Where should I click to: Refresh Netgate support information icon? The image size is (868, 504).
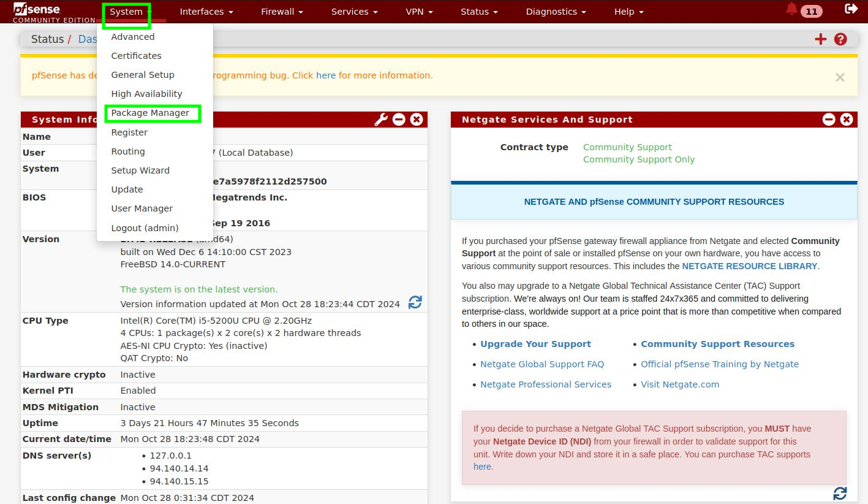[x=840, y=493]
